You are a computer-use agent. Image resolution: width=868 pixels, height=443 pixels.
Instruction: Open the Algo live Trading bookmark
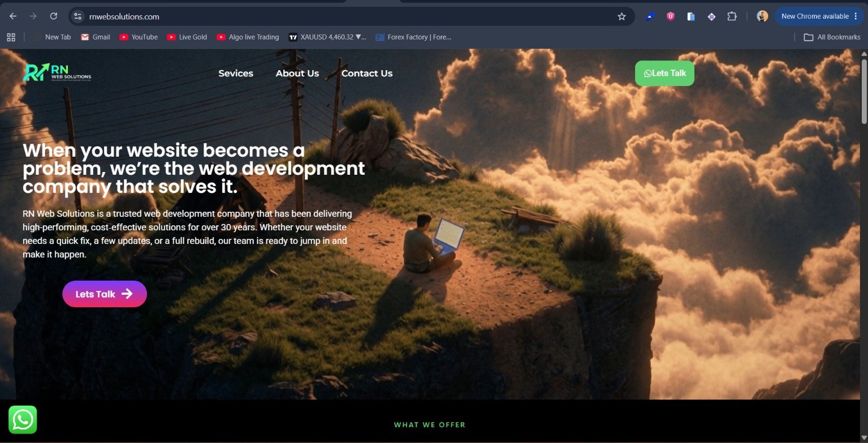coord(248,37)
